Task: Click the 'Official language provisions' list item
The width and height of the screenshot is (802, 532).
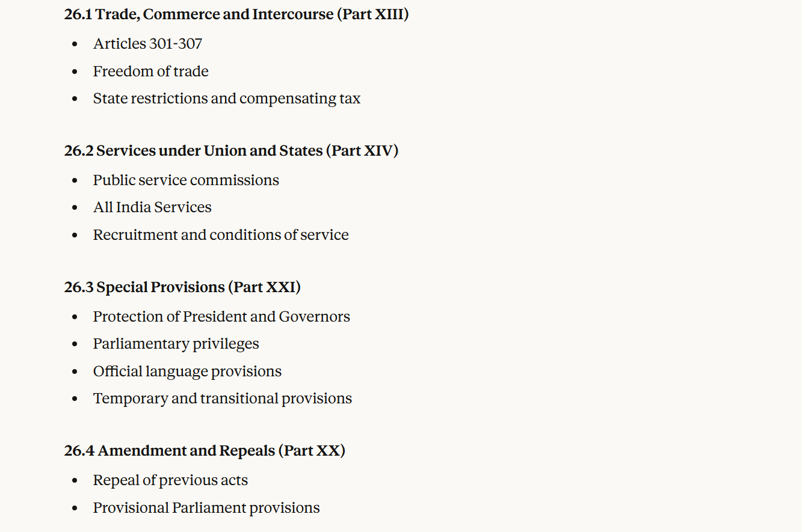Action: click(x=187, y=371)
